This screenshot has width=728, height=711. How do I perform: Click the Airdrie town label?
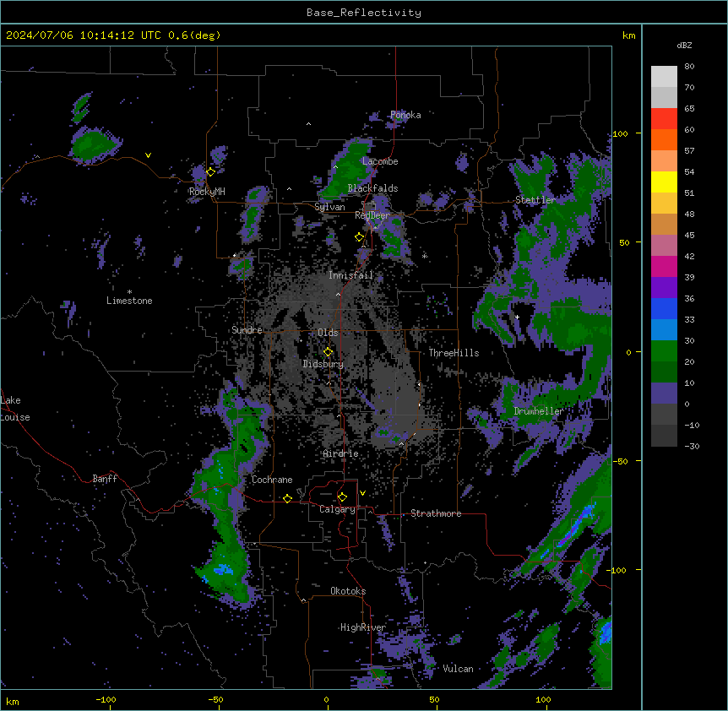click(x=340, y=453)
